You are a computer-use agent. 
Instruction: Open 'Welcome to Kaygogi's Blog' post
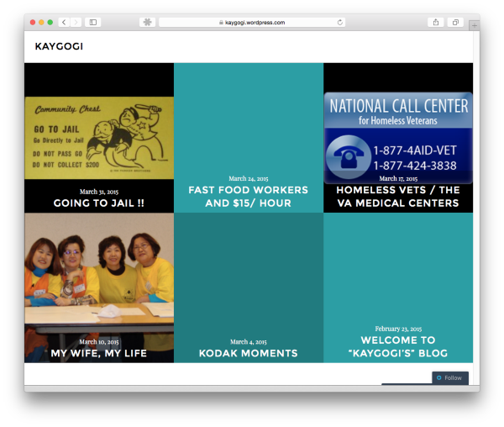pos(398,346)
